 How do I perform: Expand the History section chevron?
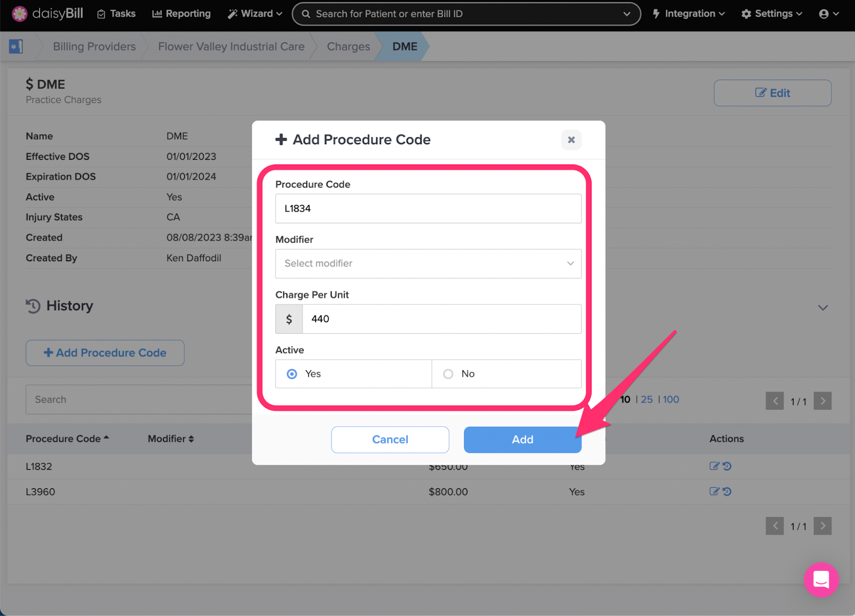pos(823,308)
